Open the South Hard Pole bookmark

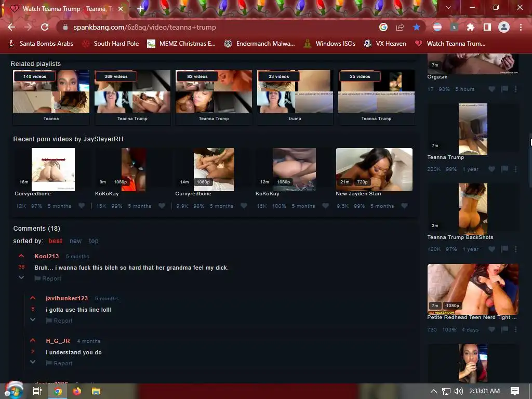(x=111, y=44)
